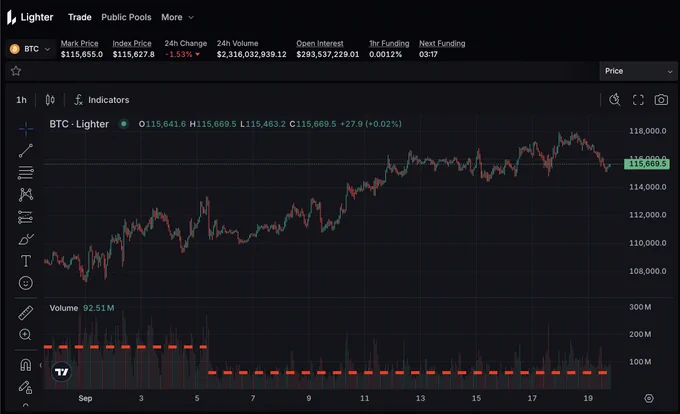
Task: Click the Open Interest value $293,537,229.01
Action: tap(327, 55)
